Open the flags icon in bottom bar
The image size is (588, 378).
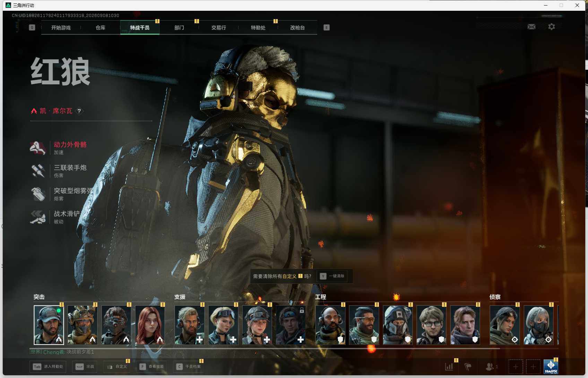point(468,367)
